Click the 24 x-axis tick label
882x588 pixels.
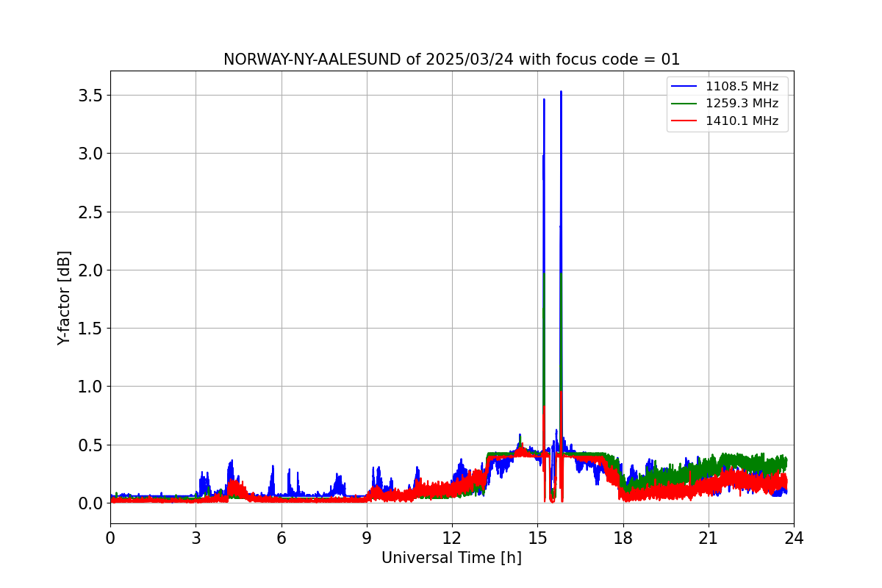(x=794, y=538)
